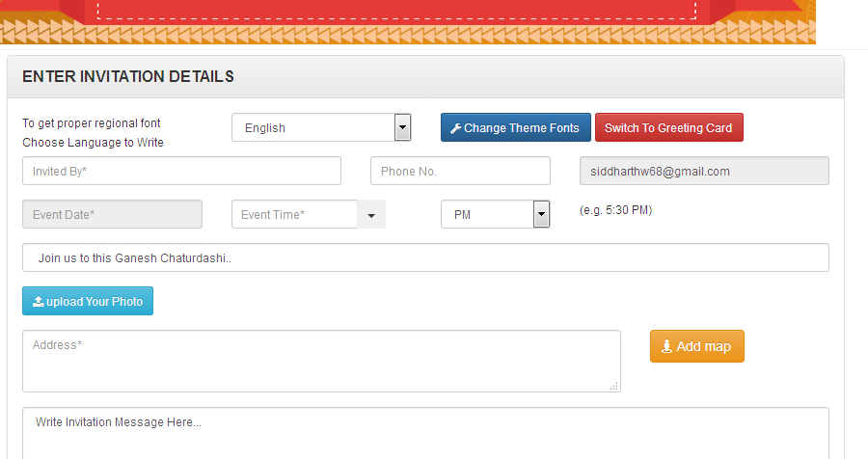Click the "(e.g. 5:30 PM)" hint text
The width and height of the screenshot is (868, 459).
(x=615, y=210)
